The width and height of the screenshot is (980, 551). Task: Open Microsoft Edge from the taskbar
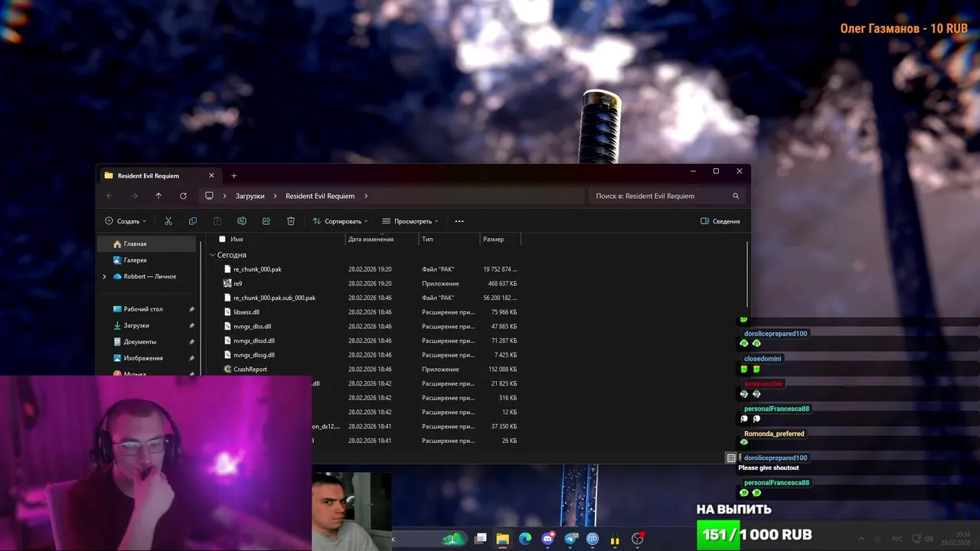[525, 539]
